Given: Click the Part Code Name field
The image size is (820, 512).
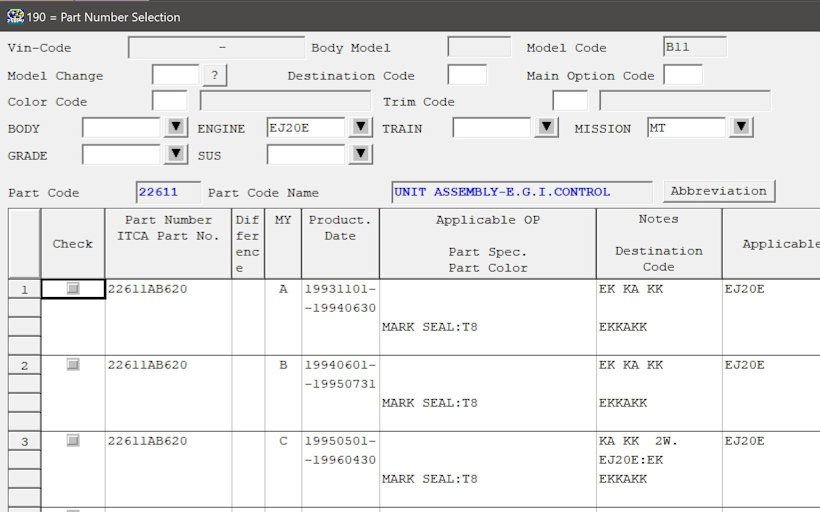Looking at the screenshot, I should tap(522, 192).
